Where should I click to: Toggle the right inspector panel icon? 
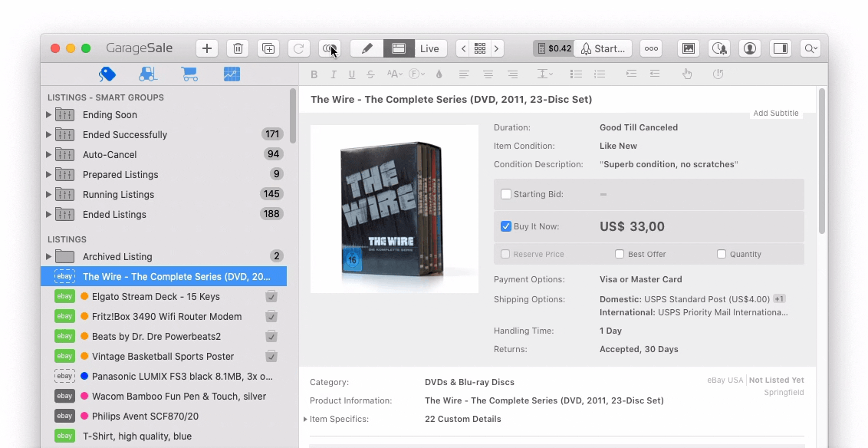point(780,48)
